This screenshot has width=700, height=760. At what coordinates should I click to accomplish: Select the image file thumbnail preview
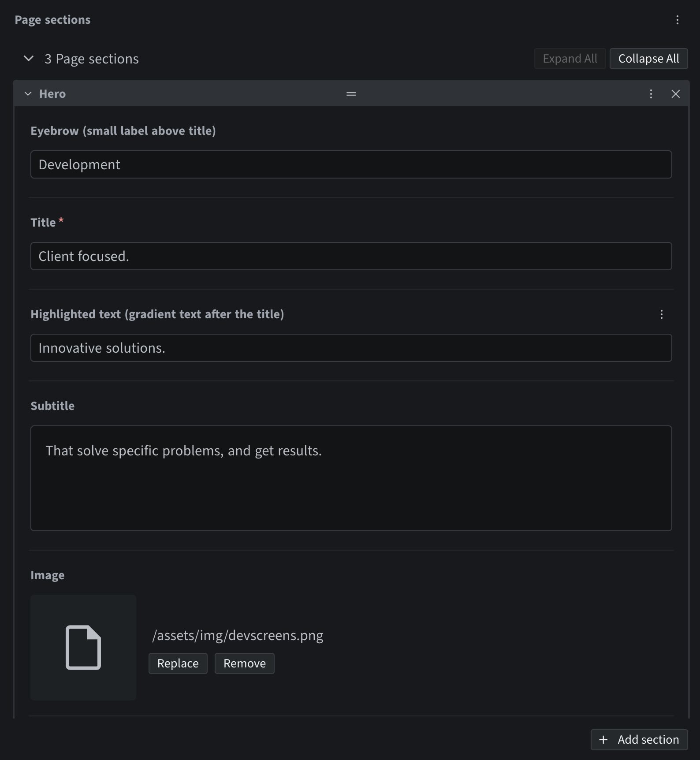83,648
